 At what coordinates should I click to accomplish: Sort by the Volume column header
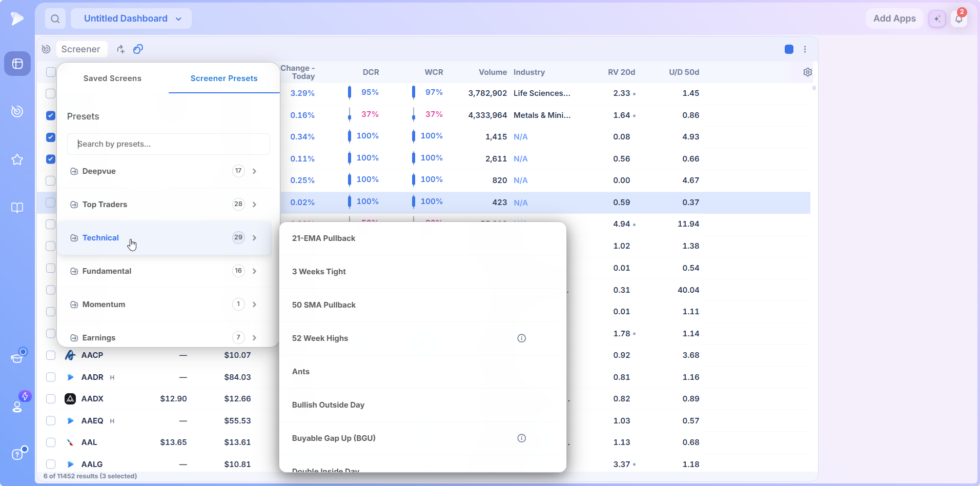pyautogui.click(x=493, y=72)
